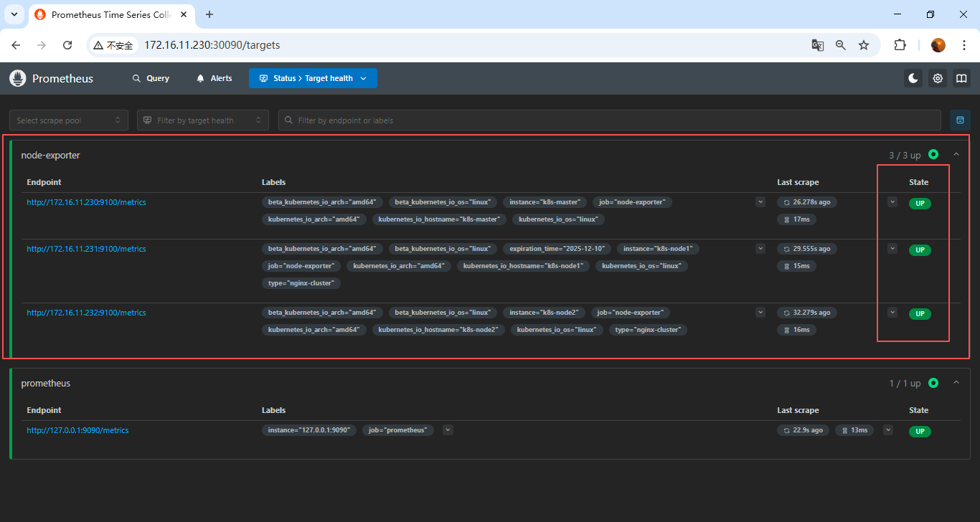
Task: Go to the Query page
Action: [x=151, y=78]
